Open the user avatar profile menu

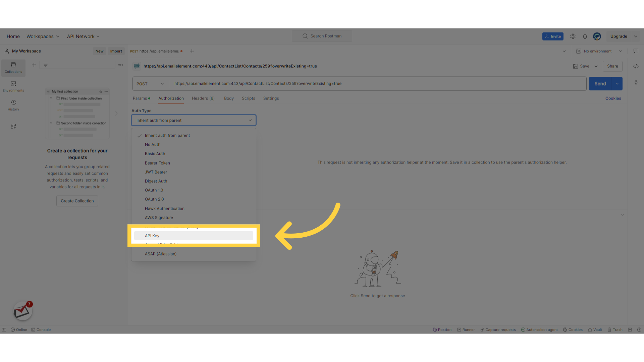pyautogui.click(x=597, y=36)
